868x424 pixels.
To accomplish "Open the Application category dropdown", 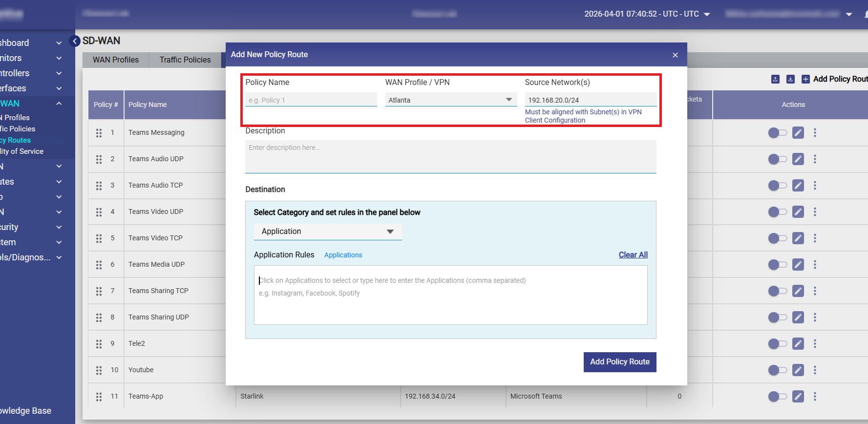I will click(x=327, y=232).
